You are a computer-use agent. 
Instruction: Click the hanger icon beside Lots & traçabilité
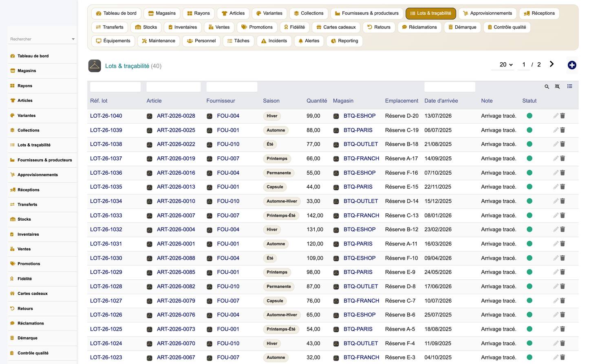95,66
